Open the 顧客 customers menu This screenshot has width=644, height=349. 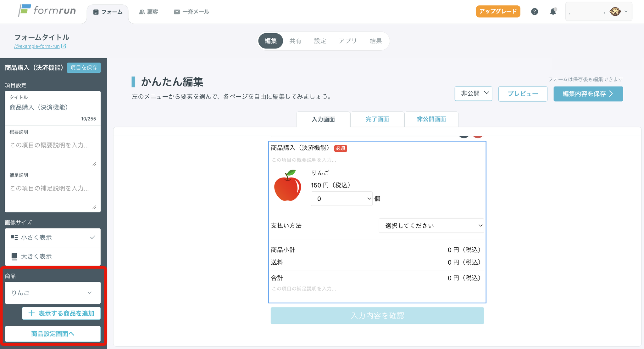(x=148, y=12)
